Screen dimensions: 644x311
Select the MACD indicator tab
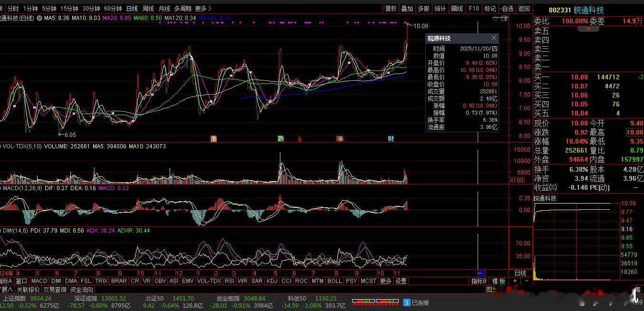click(39, 281)
